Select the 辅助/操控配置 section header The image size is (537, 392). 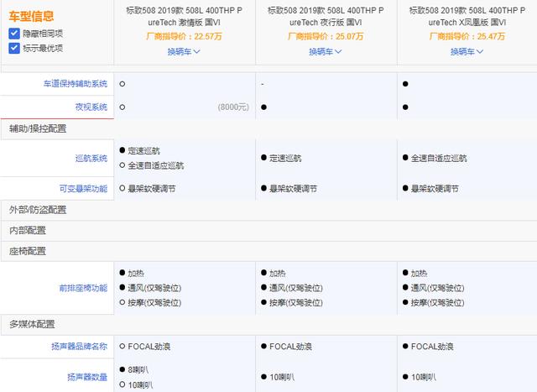coord(38,128)
